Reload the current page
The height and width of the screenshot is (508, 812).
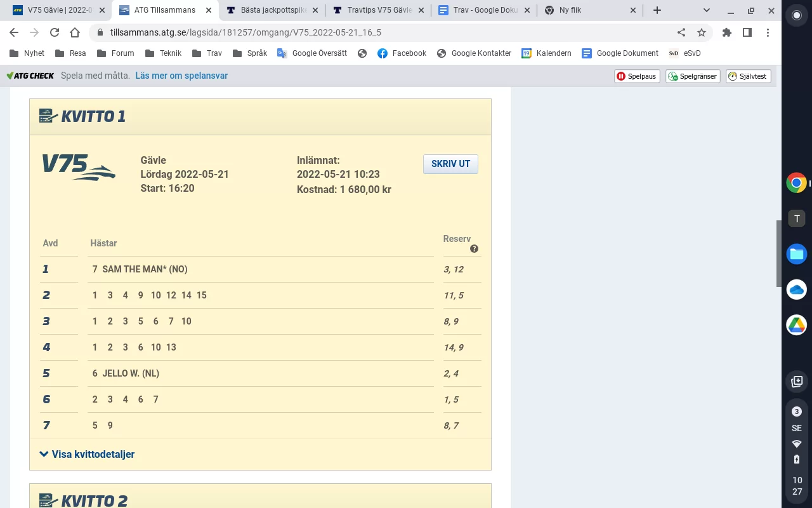(x=53, y=32)
